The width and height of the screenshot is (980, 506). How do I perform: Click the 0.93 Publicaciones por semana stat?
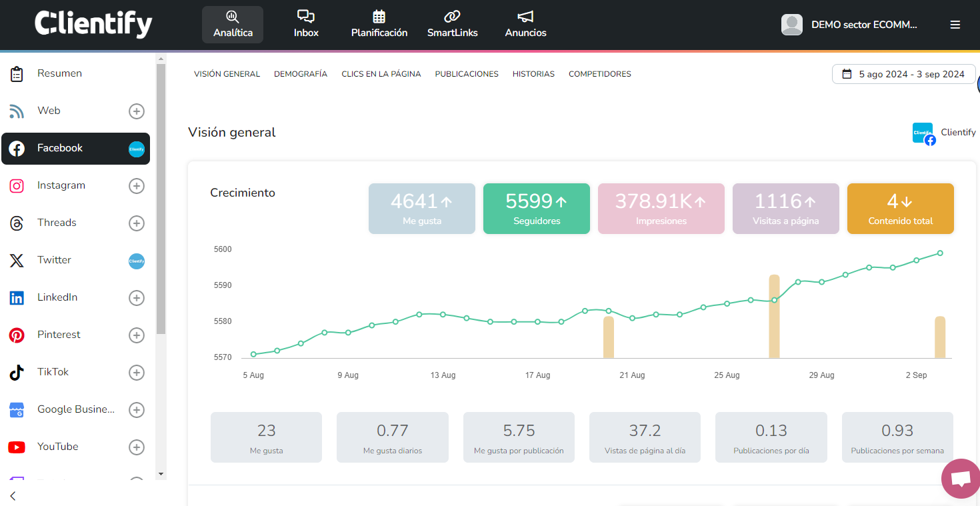tap(897, 437)
